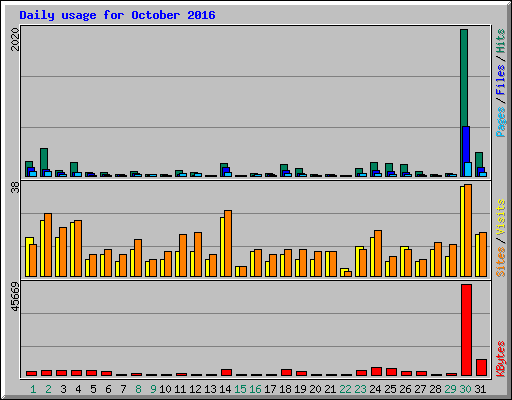Image resolution: width=512 pixels, height=400 pixels.
Task: Click the blue Files legend label
Action: pos(500,79)
